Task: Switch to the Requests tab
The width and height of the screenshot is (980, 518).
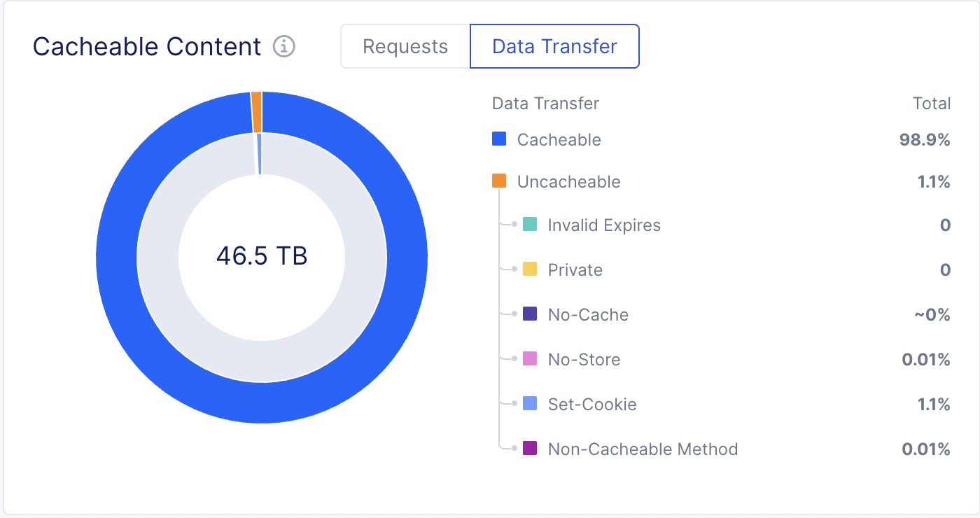Action: (x=405, y=45)
